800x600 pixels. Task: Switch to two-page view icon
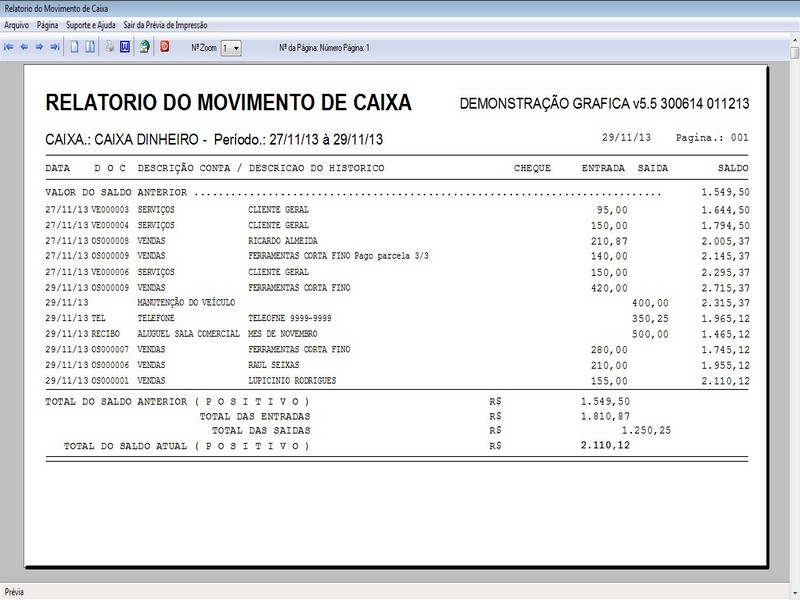click(90, 46)
